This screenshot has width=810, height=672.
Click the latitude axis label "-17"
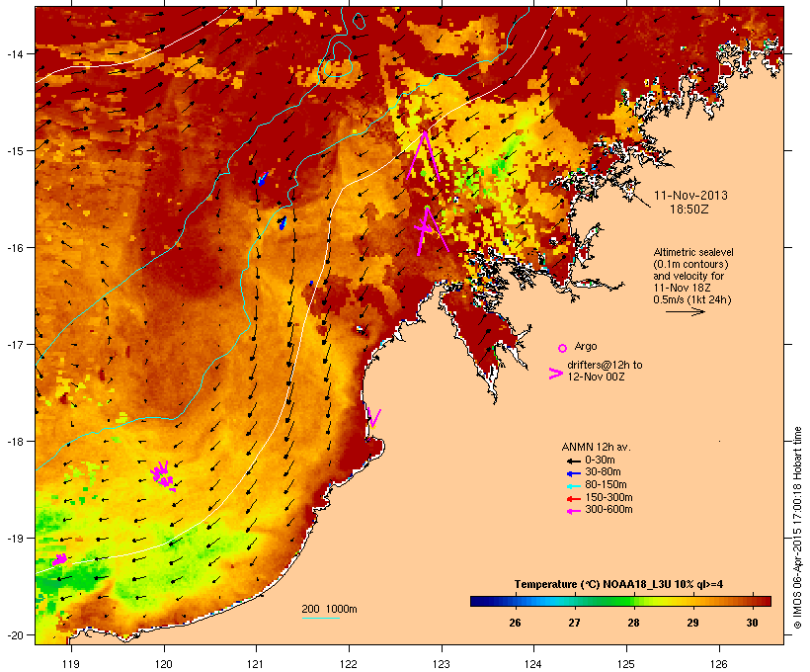[x=13, y=344]
